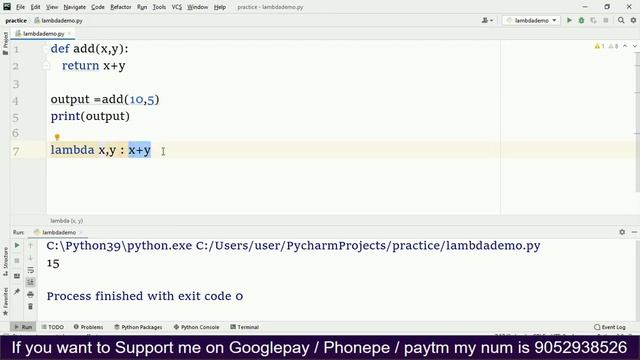Click line number 7 in gutter
640x360 pixels.
pyautogui.click(x=16, y=151)
